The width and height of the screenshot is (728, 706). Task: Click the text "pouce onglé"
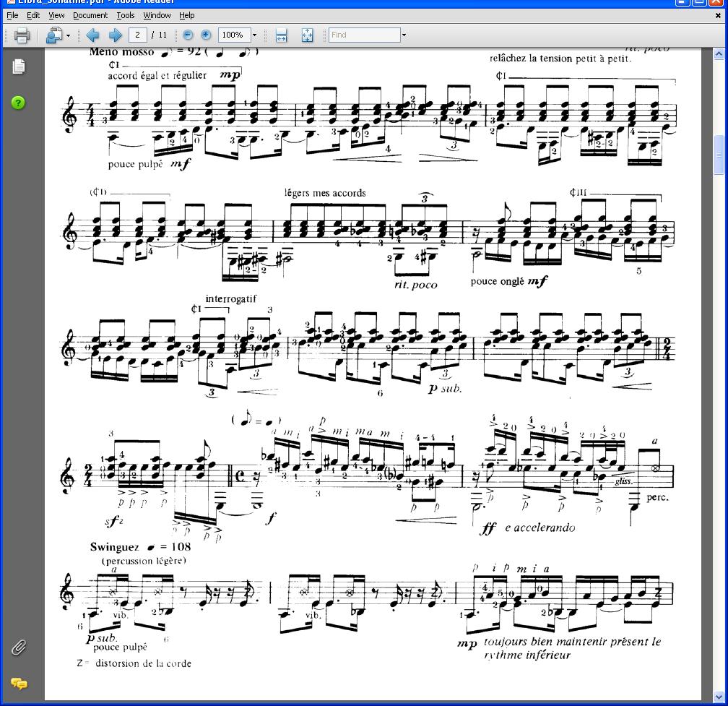click(x=497, y=282)
